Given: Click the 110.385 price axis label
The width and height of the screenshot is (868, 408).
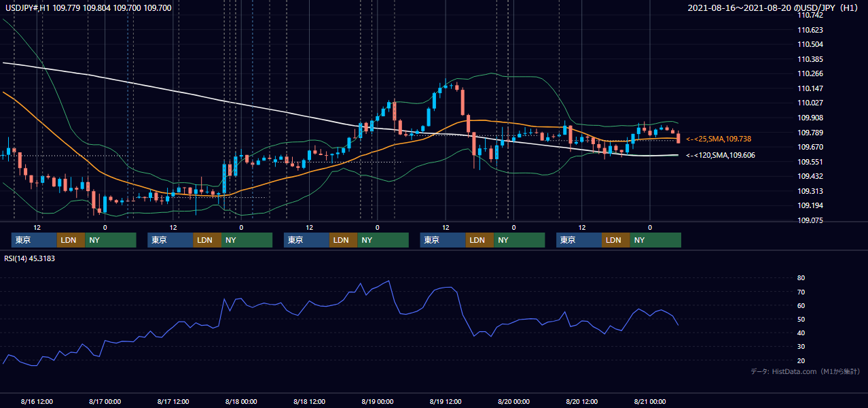Looking at the screenshot, I should [810, 59].
